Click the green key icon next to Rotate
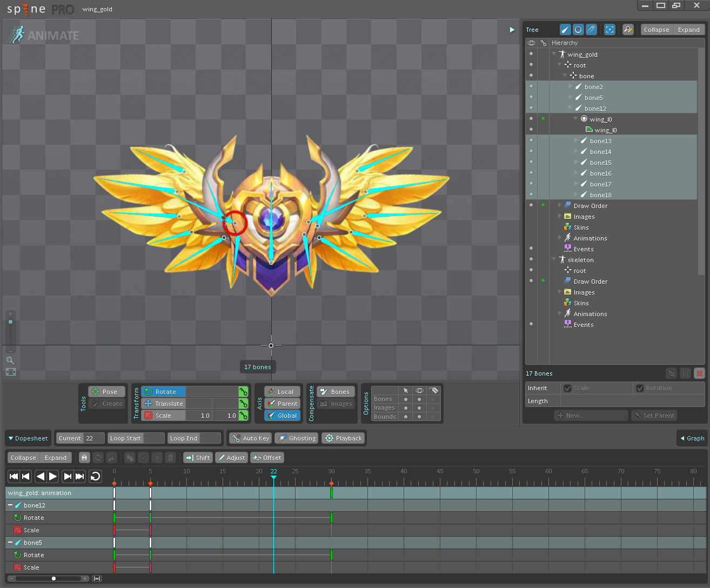The height and width of the screenshot is (588, 710). click(x=244, y=392)
